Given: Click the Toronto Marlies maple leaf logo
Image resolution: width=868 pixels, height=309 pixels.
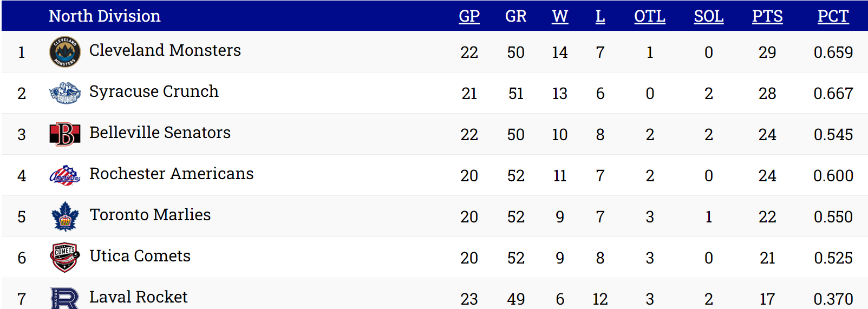Looking at the screenshot, I should (x=65, y=216).
